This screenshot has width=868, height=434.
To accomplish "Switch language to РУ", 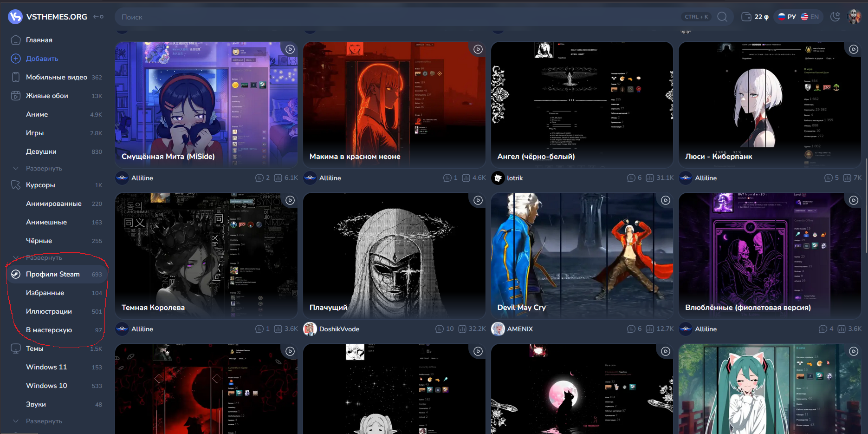I will [x=787, y=17].
